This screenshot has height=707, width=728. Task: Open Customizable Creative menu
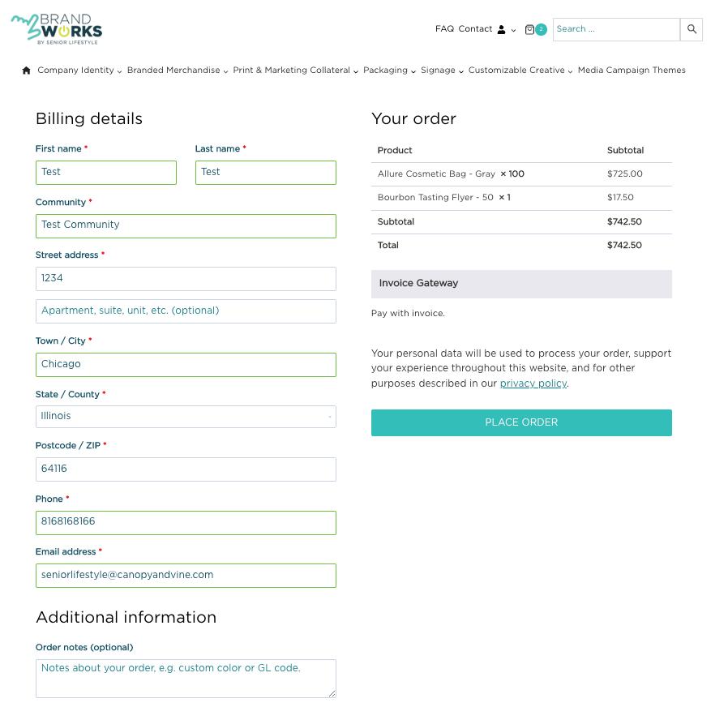520,70
